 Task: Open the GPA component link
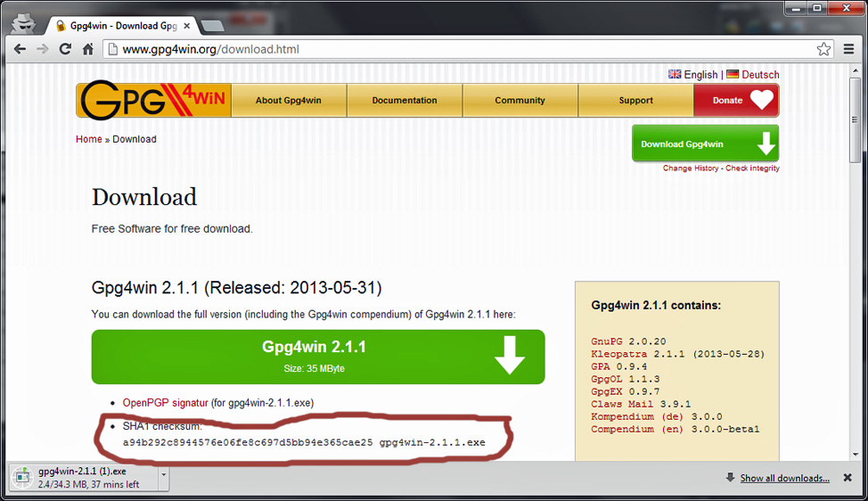tap(600, 366)
